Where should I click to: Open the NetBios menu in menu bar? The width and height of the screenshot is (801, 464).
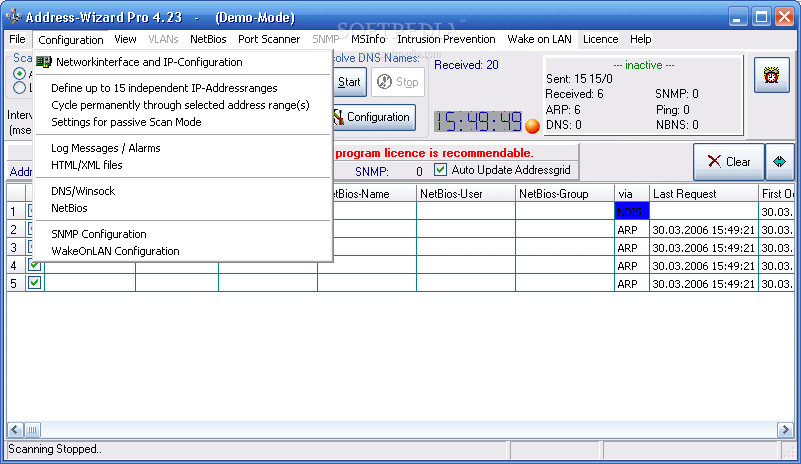click(208, 39)
